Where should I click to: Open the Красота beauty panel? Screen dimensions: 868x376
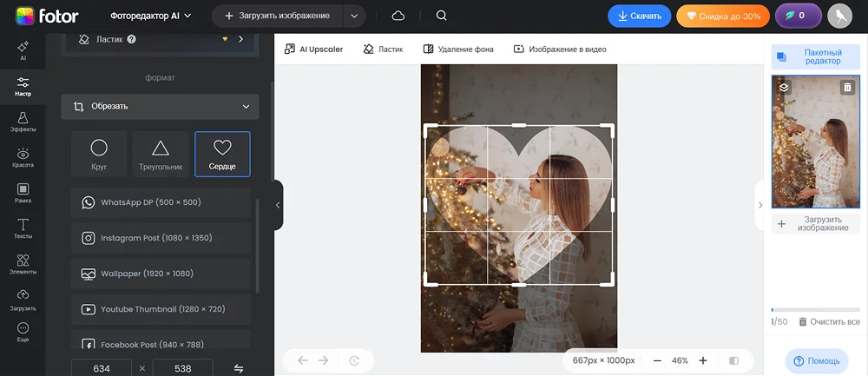click(23, 157)
